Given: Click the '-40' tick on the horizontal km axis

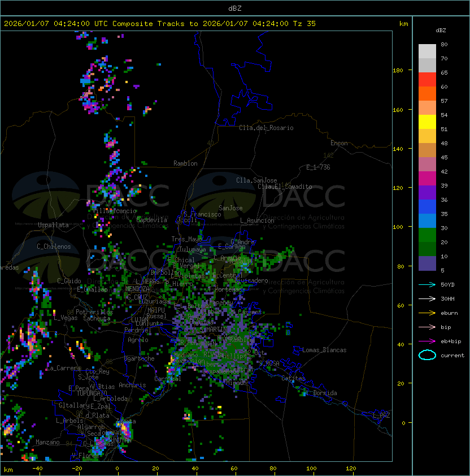Looking at the screenshot, I should coord(37,469).
